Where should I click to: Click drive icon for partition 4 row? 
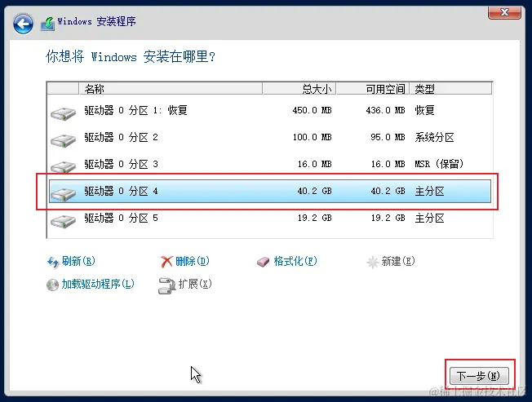63,194
